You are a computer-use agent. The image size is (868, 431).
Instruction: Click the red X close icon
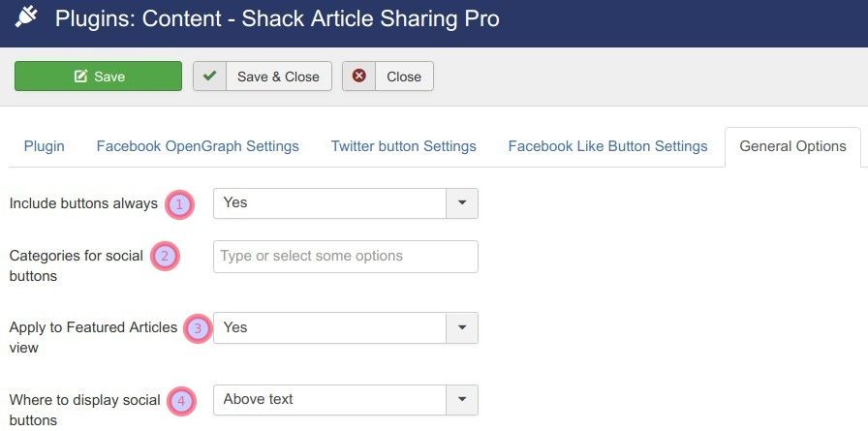[359, 76]
